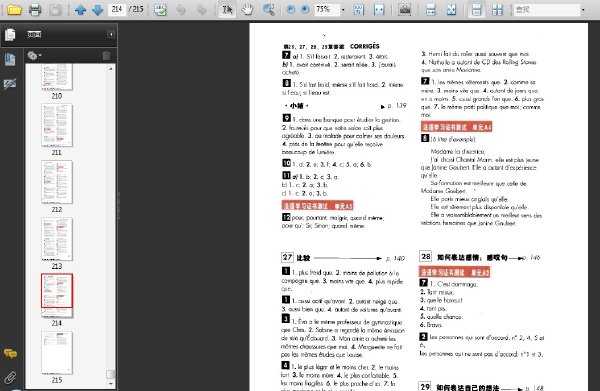
Task: Open the attachments paperclip panel
Action: [x=10, y=378]
